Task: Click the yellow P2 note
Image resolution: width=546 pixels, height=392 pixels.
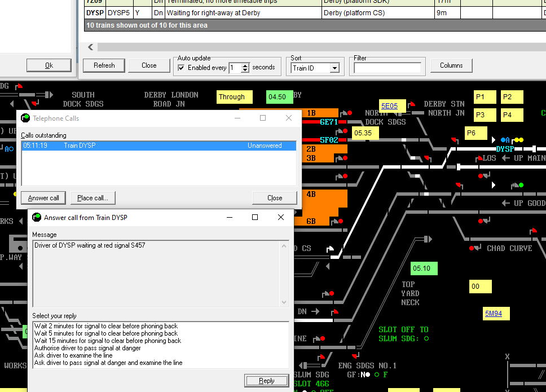Action: 512,97
